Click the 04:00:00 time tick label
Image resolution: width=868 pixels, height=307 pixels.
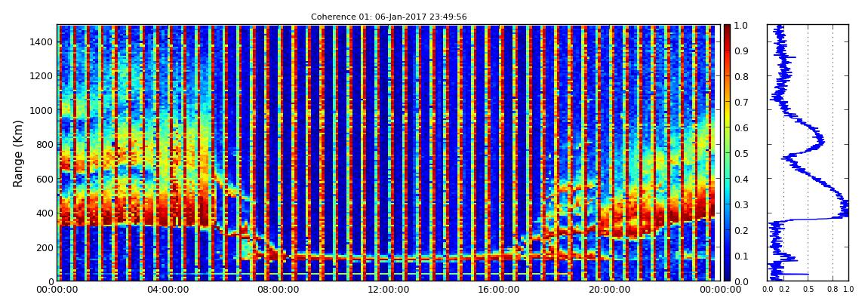coord(167,290)
